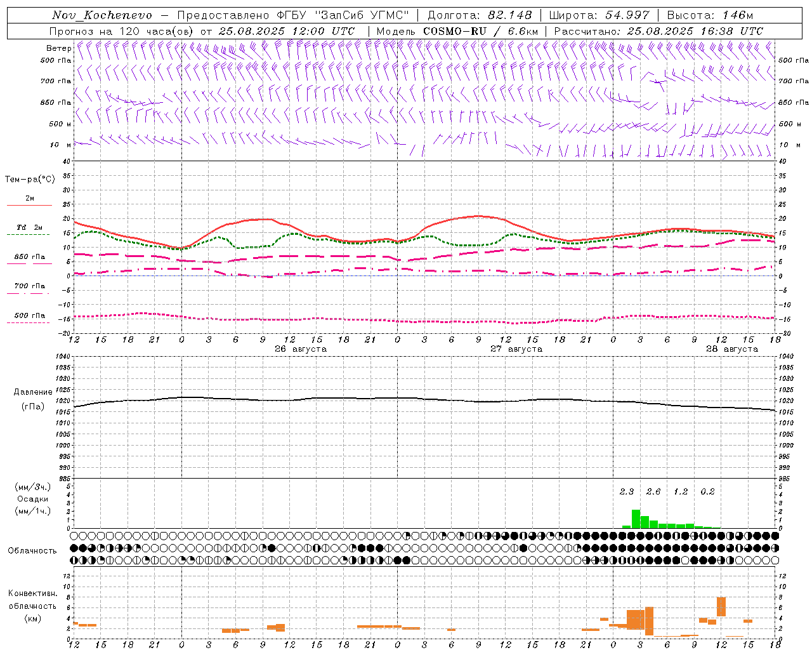Click the '2м' temperature legend entry

click(x=30, y=199)
